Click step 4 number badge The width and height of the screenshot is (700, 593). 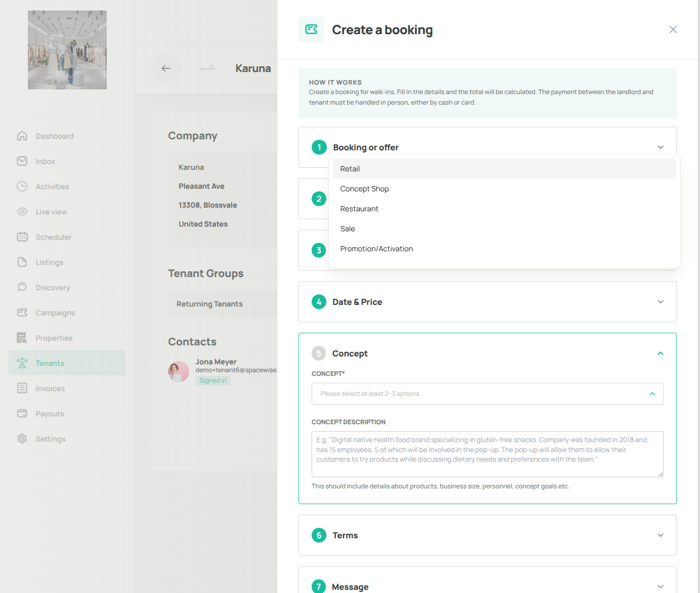pos(319,302)
